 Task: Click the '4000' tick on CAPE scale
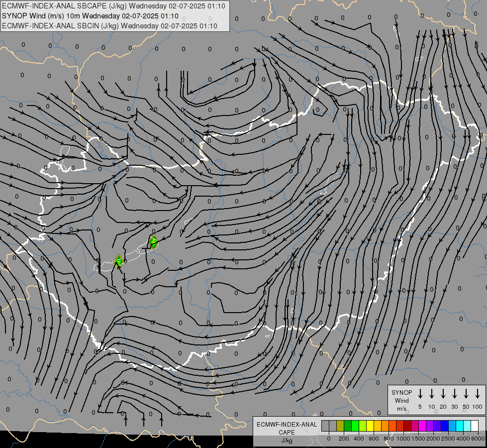[x=463, y=439]
